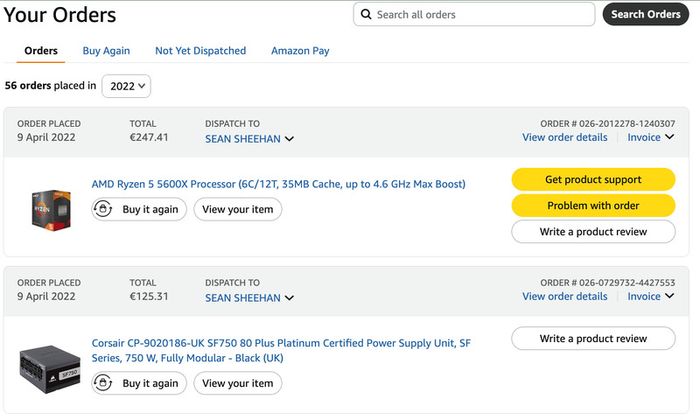Expand SEAN SHEEHAN address for €125.31 order
700x420 pixels.
click(x=249, y=298)
